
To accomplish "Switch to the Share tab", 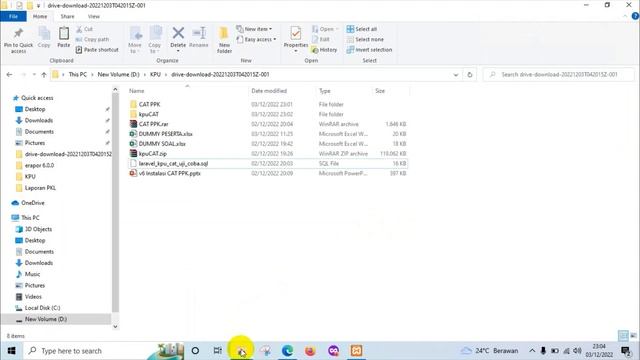I will [x=67, y=16].
